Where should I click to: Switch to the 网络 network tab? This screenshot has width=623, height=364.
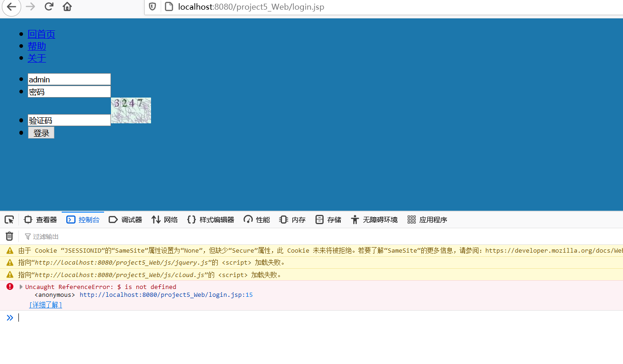[x=164, y=220]
